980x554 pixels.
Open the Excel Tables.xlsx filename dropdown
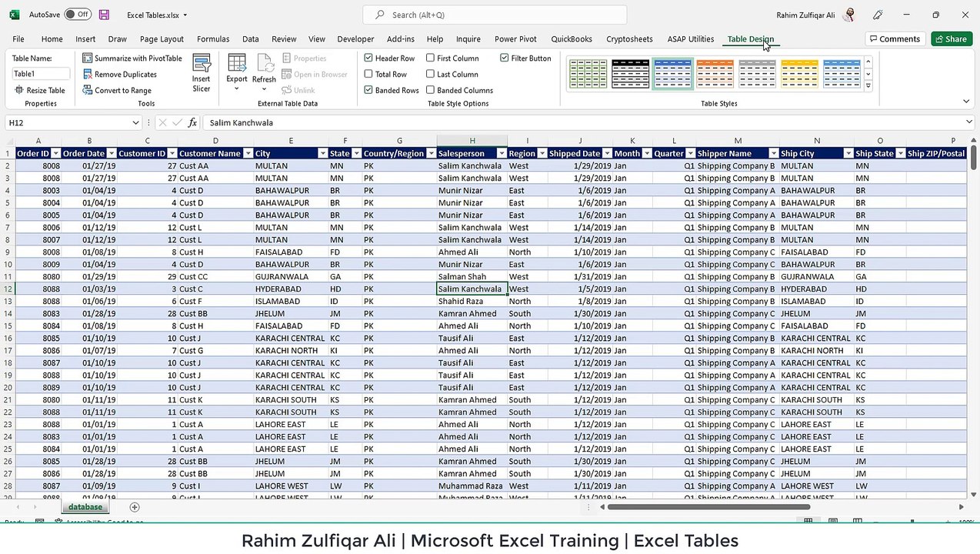[x=185, y=15]
